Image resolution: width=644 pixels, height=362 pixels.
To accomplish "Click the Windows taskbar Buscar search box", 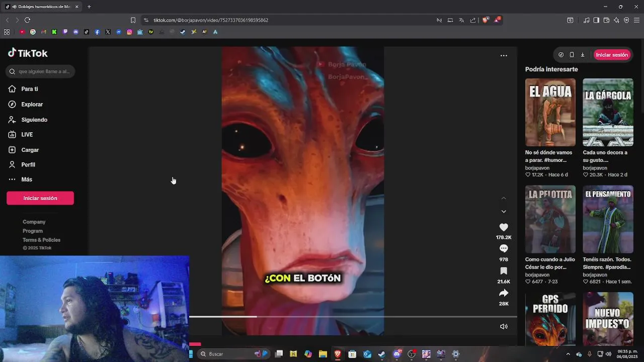I will coord(233,354).
